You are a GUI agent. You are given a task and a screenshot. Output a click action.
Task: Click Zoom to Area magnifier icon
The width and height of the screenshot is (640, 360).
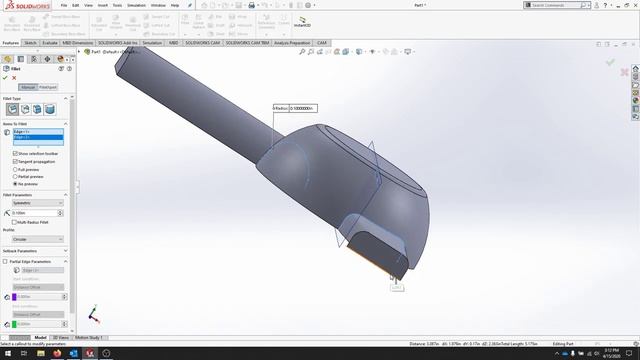pos(311,52)
